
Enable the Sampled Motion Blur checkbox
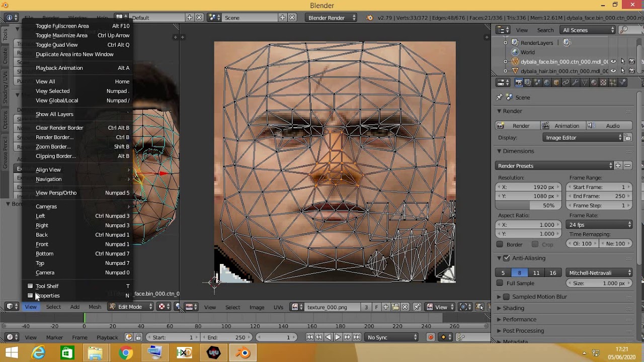coord(507,297)
